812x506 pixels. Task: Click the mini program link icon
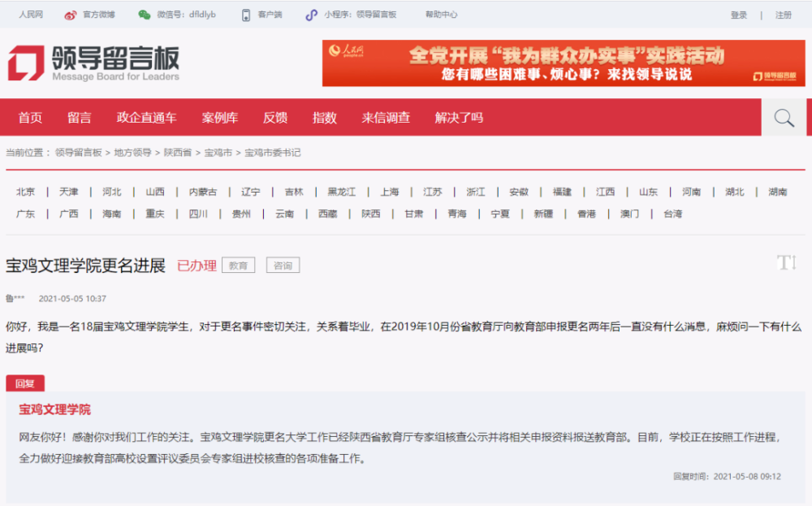pyautogui.click(x=311, y=15)
